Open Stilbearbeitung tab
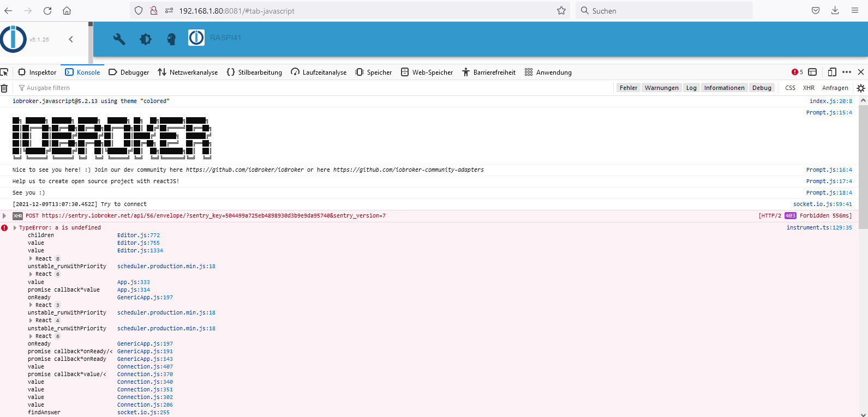The width and height of the screenshot is (868, 417). pos(254,72)
